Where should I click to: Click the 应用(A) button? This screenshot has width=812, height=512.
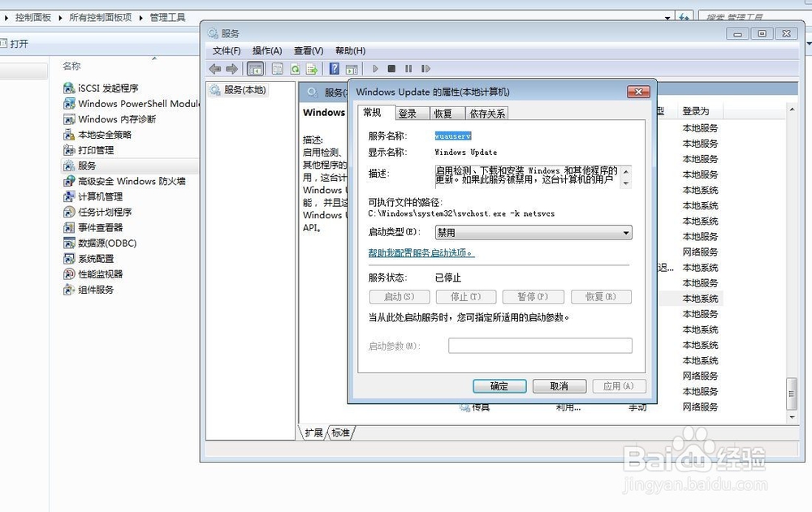click(619, 386)
